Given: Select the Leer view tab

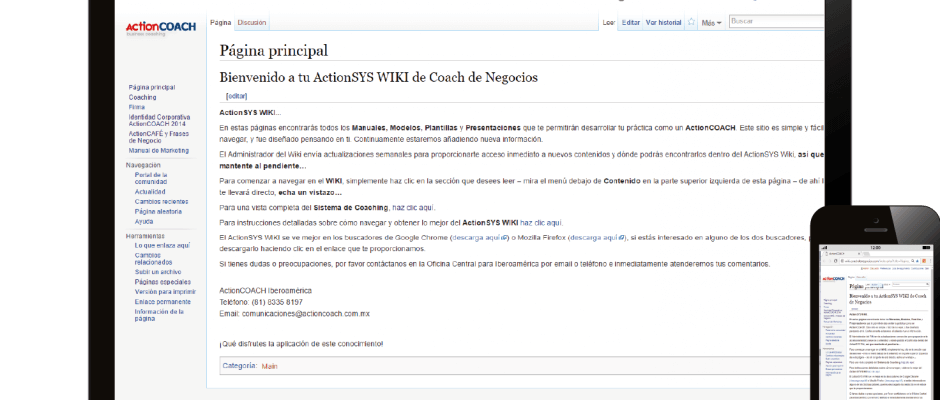Looking at the screenshot, I should [x=608, y=22].
